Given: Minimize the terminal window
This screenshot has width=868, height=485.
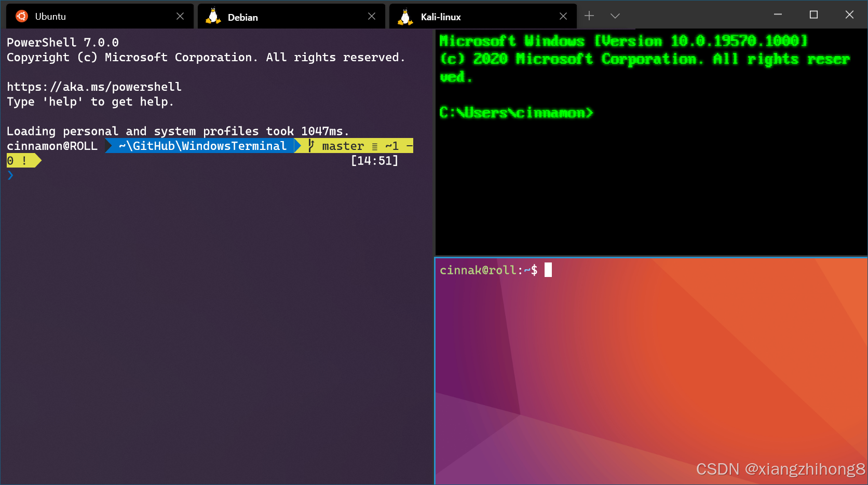Looking at the screenshot, I should click(778, 15).
